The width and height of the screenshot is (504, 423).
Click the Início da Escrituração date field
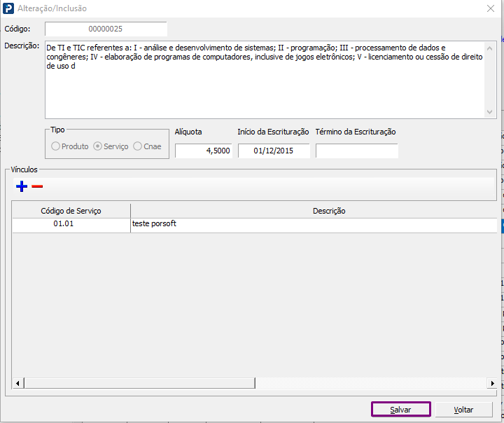274,151
